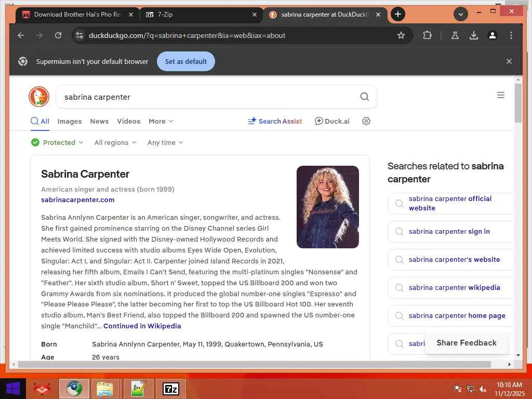Search sabrina carpenter home page suggestion
This screenshot has height=399, width=532.
[x=450, y=315]
